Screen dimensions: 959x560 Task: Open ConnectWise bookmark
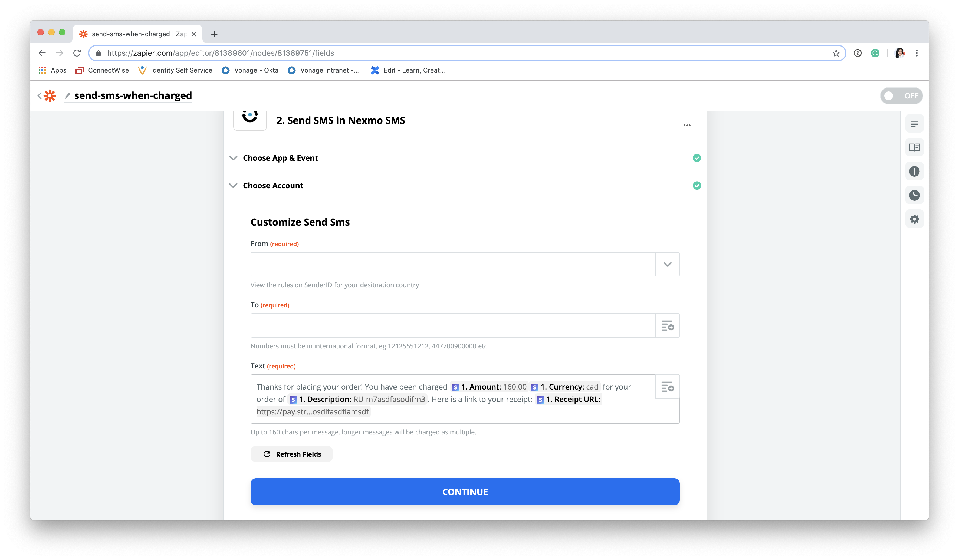102,70
